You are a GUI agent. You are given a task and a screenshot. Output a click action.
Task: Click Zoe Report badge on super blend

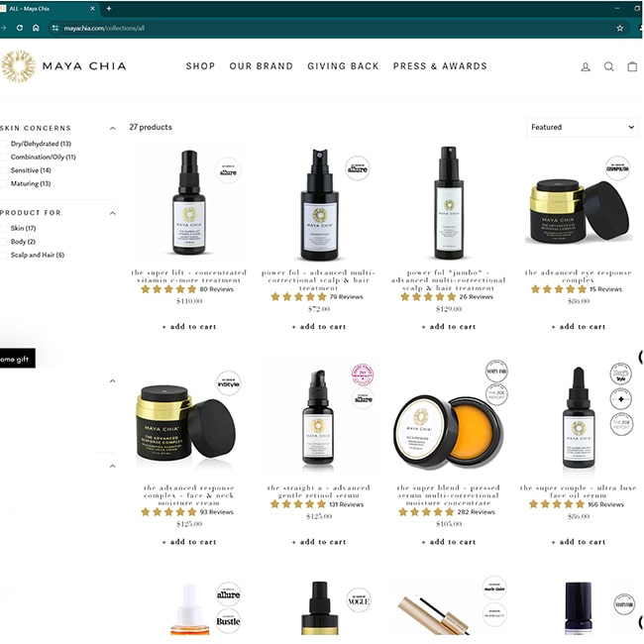pos(496,394)
